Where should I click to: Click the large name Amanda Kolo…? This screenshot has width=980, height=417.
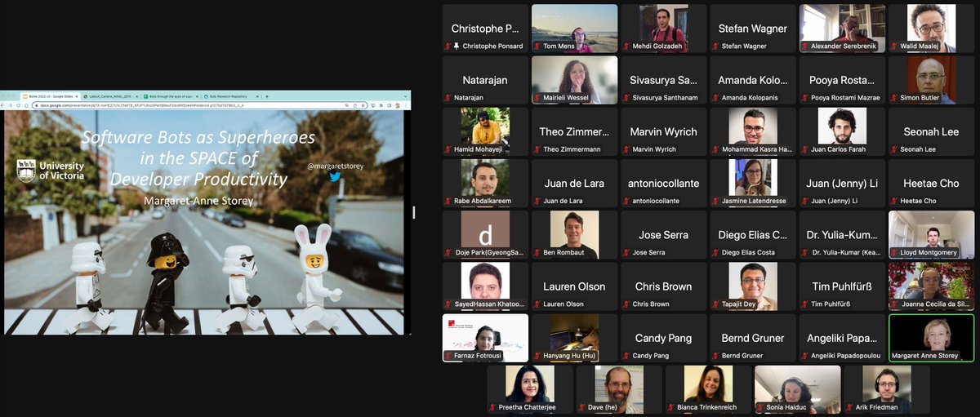[x=753, y=80]
